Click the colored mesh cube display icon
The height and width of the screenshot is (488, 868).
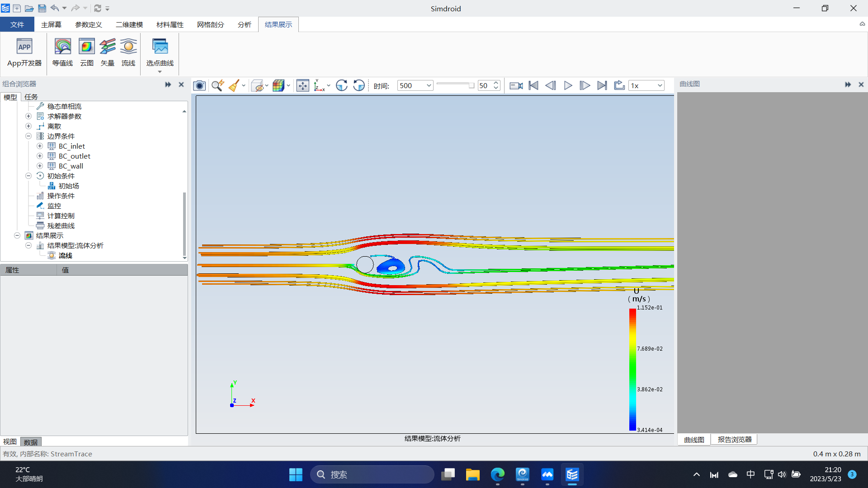point(278,85)
